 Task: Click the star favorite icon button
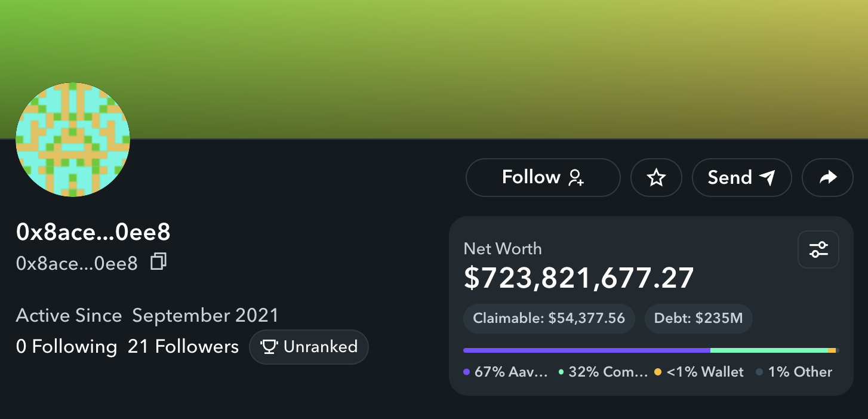pyautogui.click(x=656, y=177)
